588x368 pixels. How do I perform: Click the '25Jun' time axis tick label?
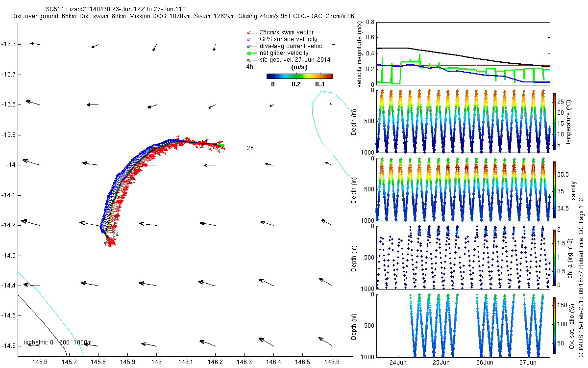click(441, 363)
